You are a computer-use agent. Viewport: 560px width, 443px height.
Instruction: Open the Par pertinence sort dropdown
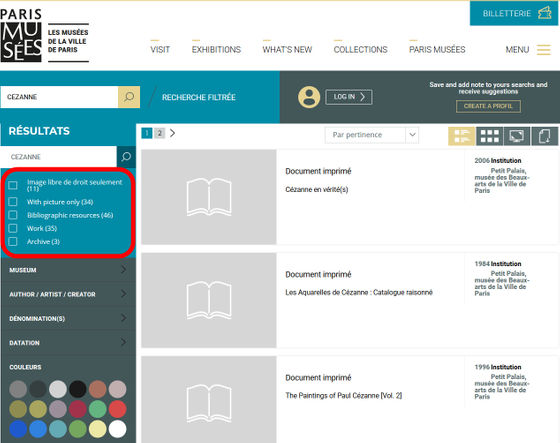372,135
